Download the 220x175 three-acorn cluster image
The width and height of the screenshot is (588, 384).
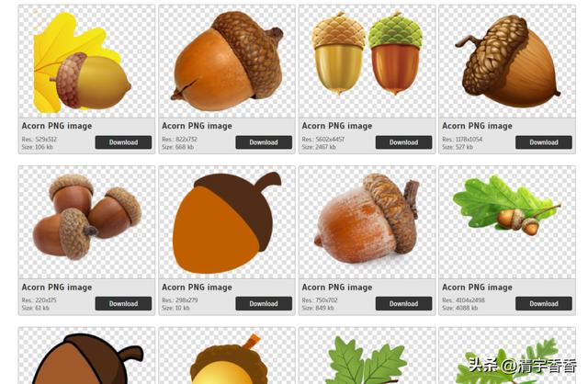[x=123, y=303]
